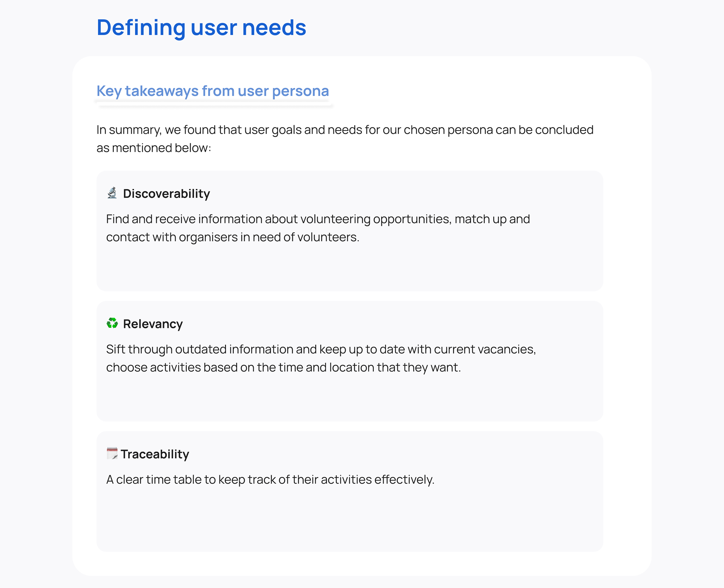The image size is (724, 588).
Task: Click the summary paragraph starting In summary
Action: click(x=344, y=130)
